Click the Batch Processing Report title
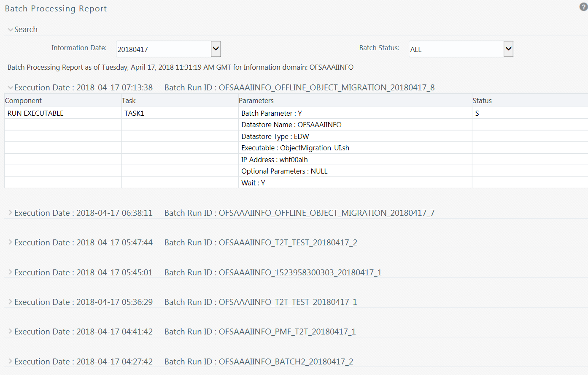Screen dimensions: 588x375 point(55,8)
